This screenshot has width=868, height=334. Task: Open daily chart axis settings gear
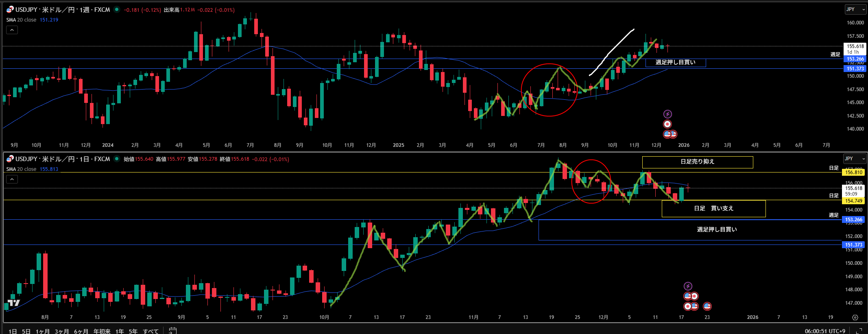[855, 317]
